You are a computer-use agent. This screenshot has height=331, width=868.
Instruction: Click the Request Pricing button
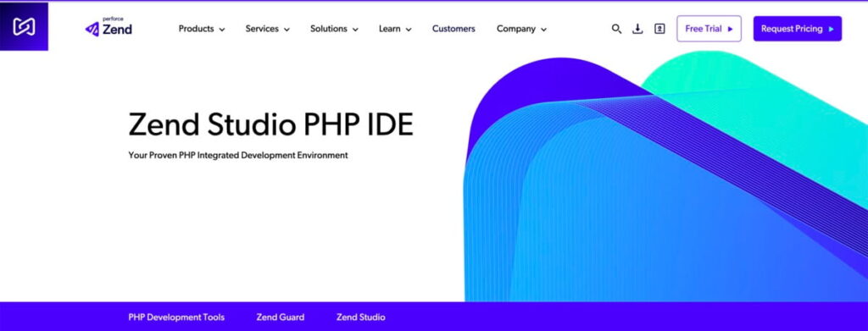pyautogui.click(x=797, y=29)
